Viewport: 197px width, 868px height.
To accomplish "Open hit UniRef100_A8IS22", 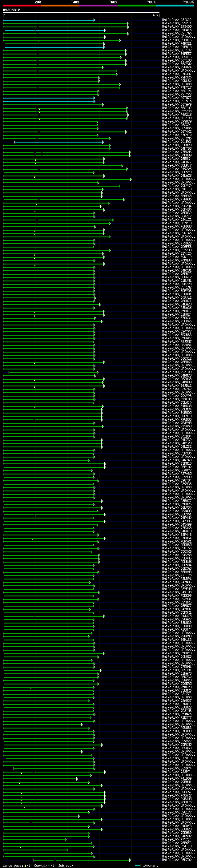I will tap(177, 20).
